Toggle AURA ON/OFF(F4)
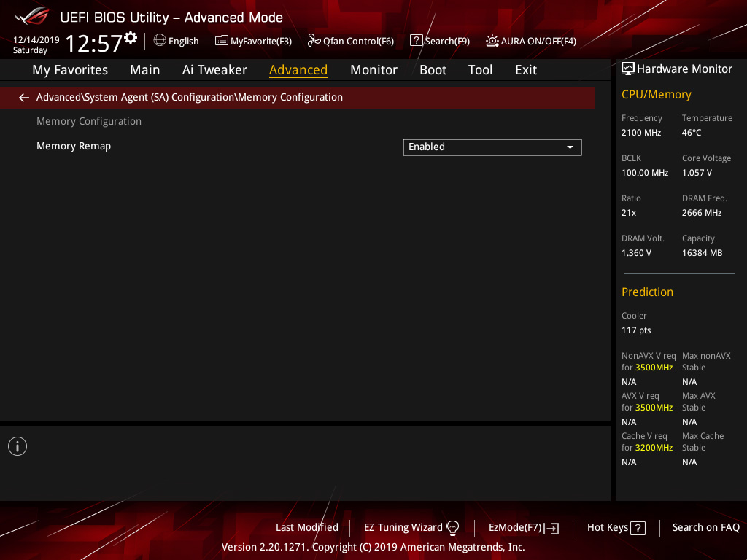The image size is (747, 560). point(538,42)
